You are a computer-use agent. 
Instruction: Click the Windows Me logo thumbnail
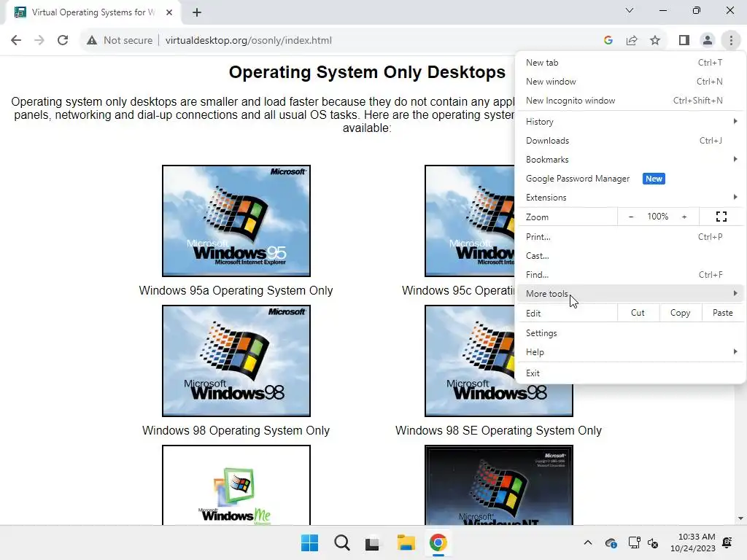pyautogui.click(x=236, y=485)
